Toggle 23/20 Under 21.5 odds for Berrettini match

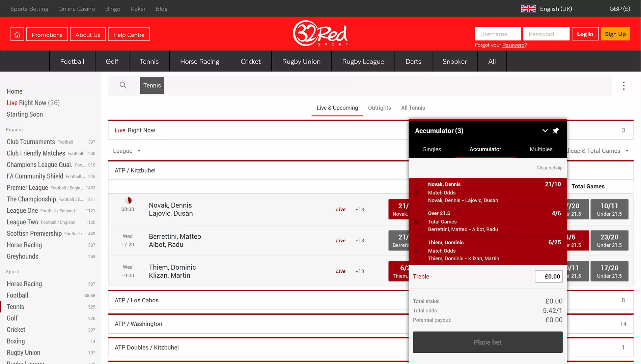point(609,240)
